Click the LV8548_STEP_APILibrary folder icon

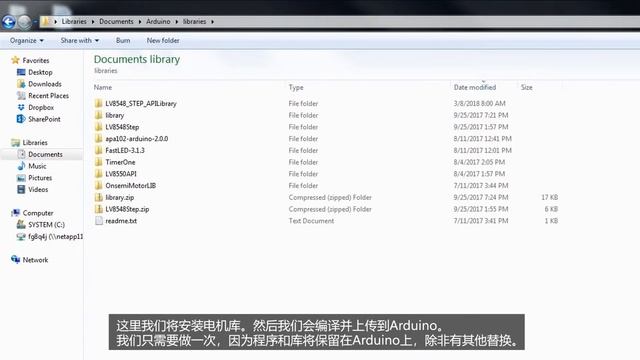(x=98, y=103)
